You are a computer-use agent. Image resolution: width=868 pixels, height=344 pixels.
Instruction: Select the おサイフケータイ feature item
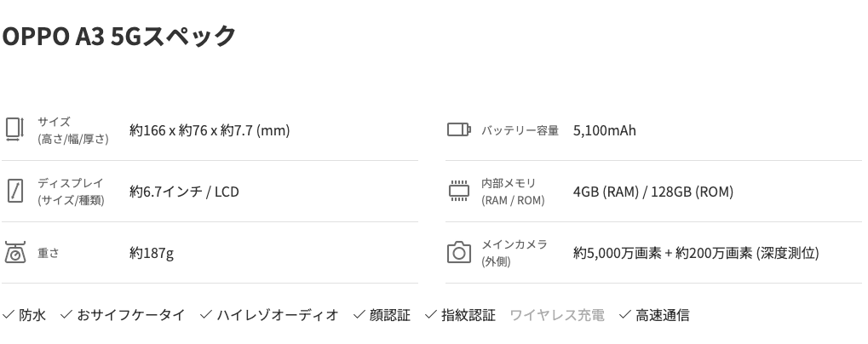coord(123,315)
